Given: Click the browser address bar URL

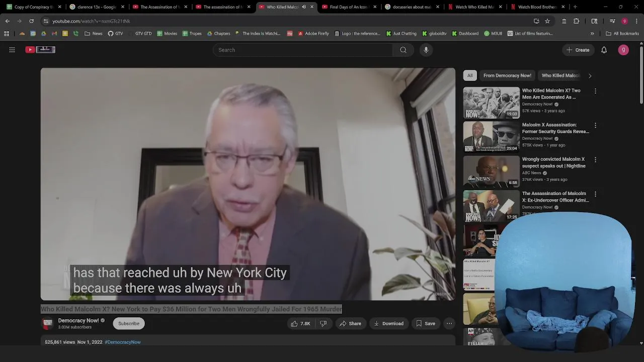Looking at the screenshot, I should point(91,21).
